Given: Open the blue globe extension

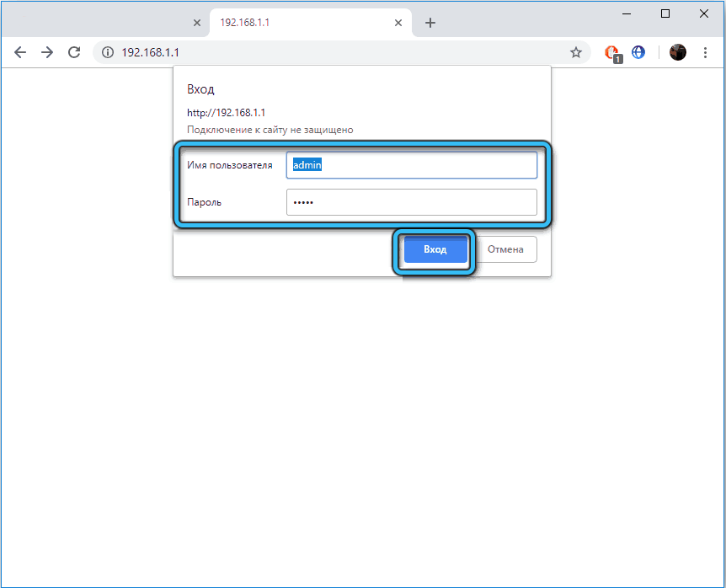Looking at the screenshot, I should [638, 52].
